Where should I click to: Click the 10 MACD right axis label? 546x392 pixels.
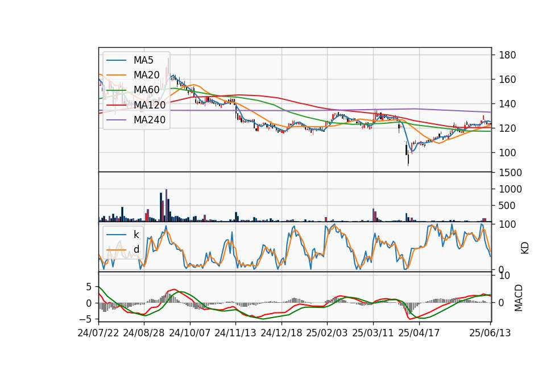pyautogui.click(x=504, y=276)
